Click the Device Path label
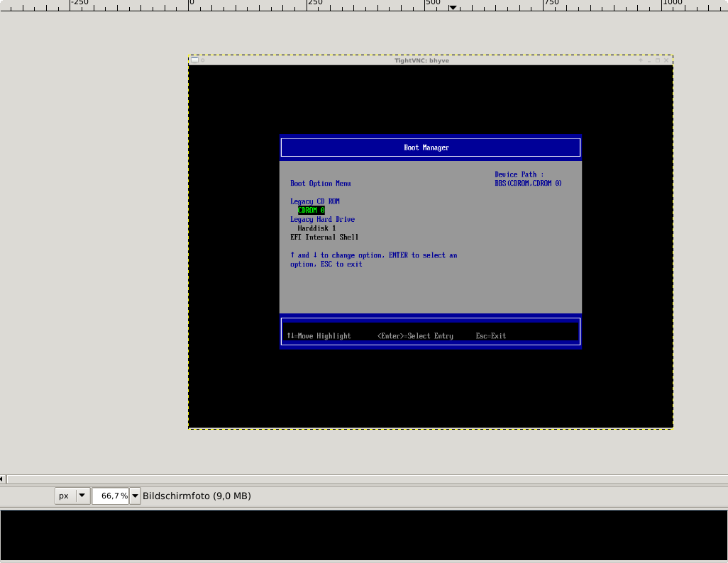Image resolution: width=728 pixels, height=563 pixels. coord(519,174)
